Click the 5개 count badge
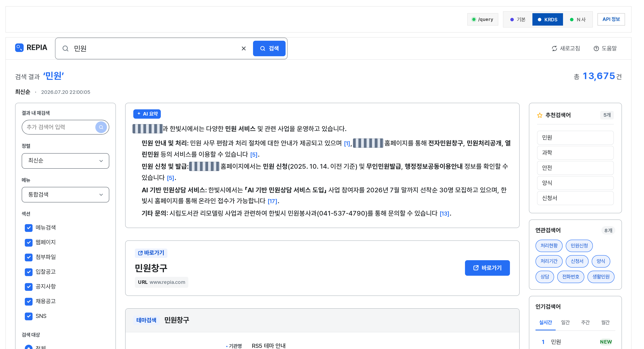The height and width of the screenshot is (349, 644). click(607, 115)
